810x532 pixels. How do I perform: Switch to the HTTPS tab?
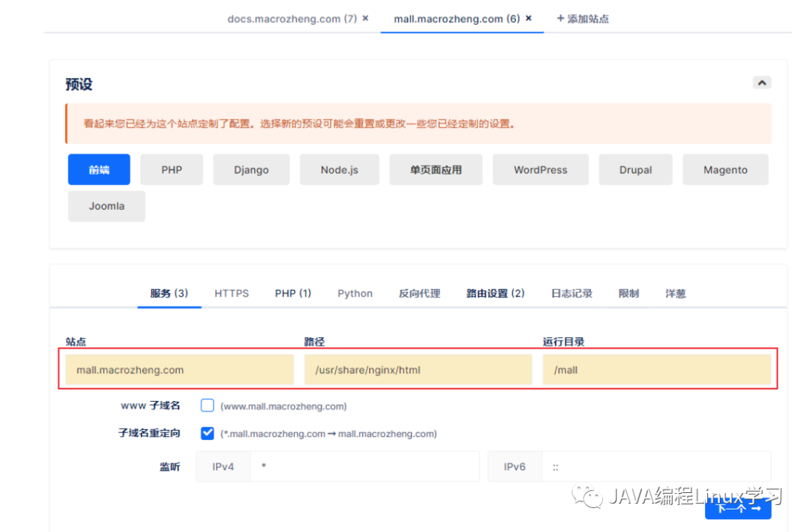[x=232, y=294]
